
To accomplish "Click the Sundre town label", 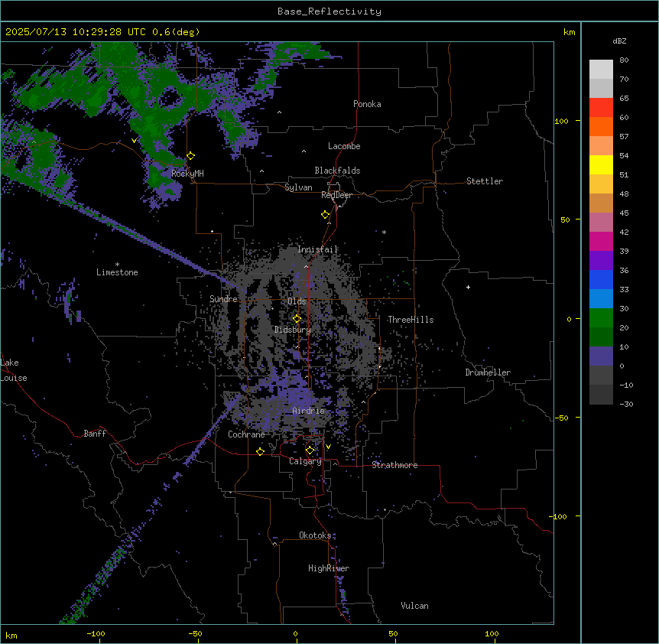I will pos(223,299).
